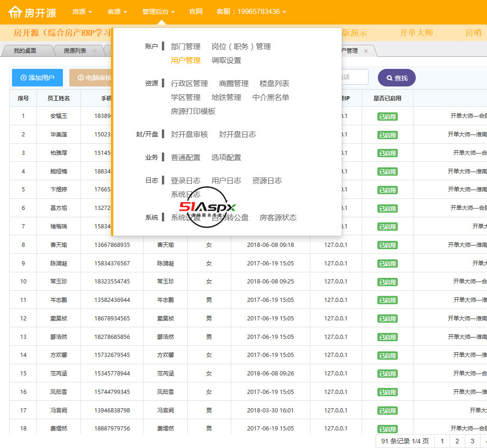
Task: Close the 用户管理 tab via x icon
Action: [x=366, y=51]
